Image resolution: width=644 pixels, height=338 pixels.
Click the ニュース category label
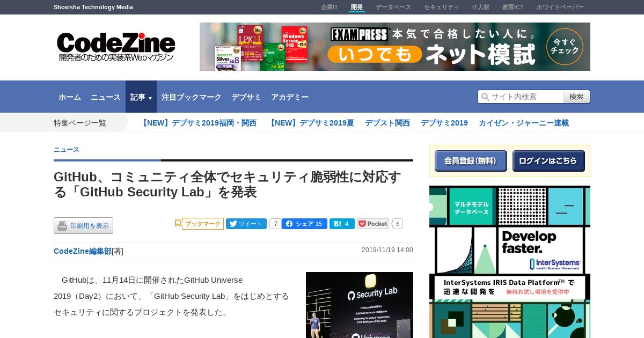coord(67,150)
